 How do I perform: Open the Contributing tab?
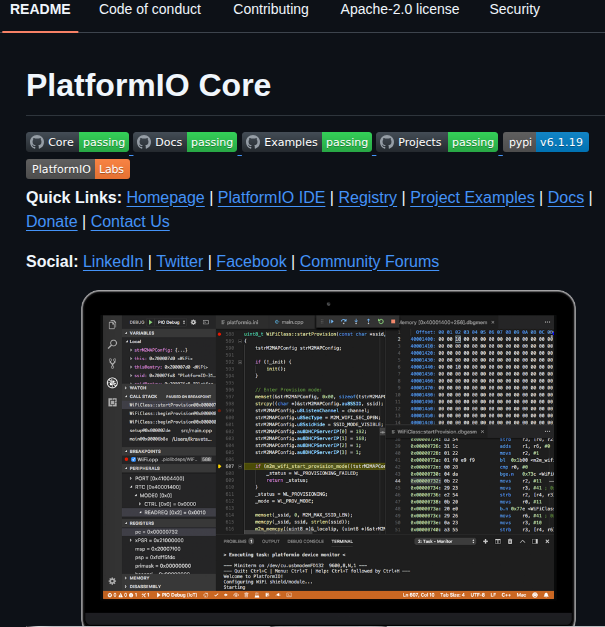coord(271,10)
